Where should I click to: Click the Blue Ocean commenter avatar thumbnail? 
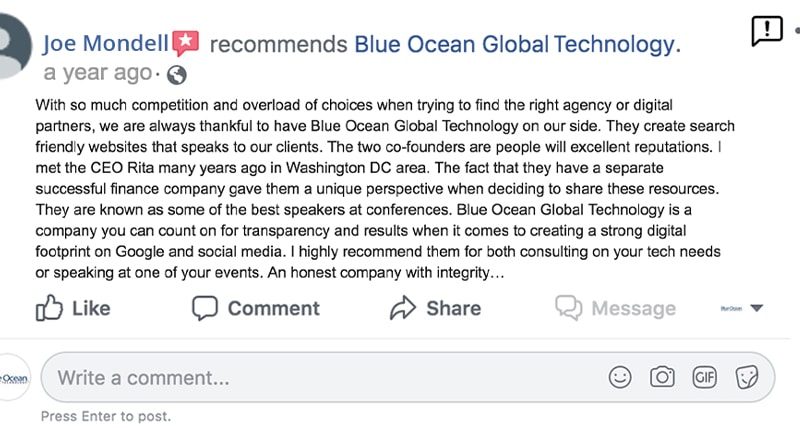14,378
